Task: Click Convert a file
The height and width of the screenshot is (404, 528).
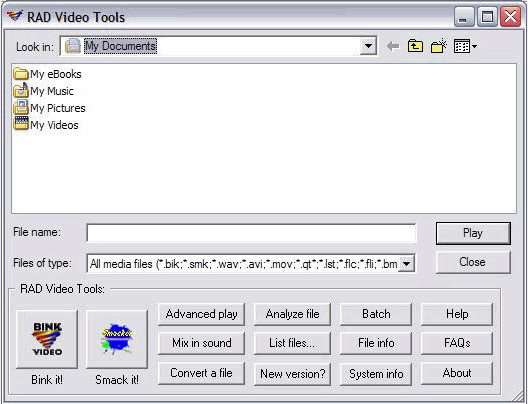Action: [201, 373]
